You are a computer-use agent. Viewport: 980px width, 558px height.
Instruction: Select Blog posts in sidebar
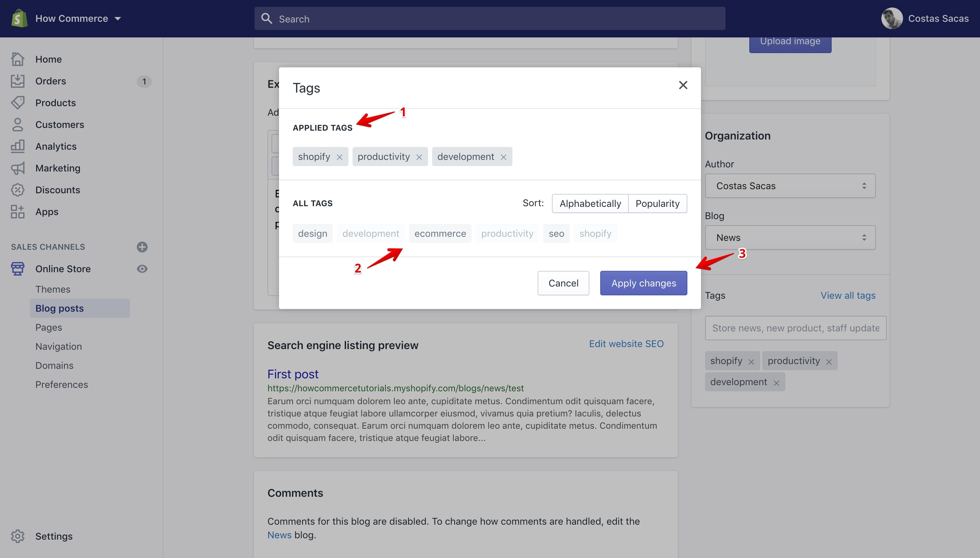coord(80,308)
